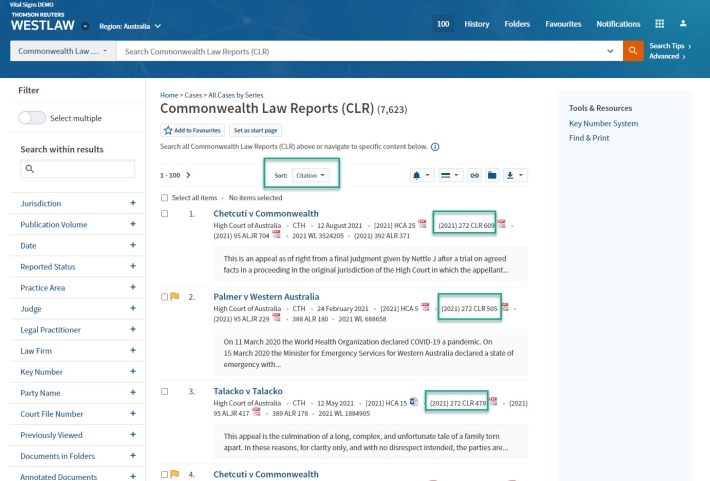Focus the Search Commonwealth Law Reports field
Screen dimensions: 710x481
(362, 51)
